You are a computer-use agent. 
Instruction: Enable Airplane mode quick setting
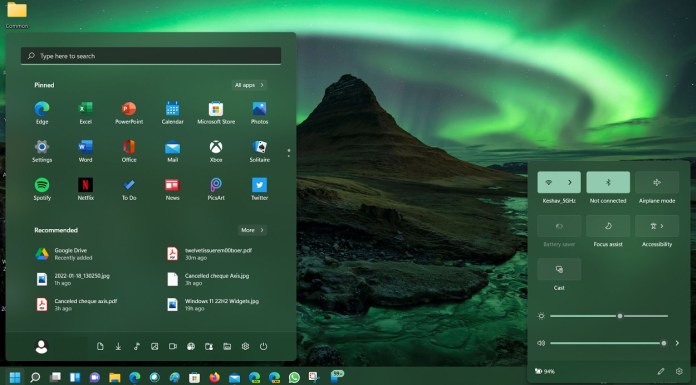tap(656, 182)
